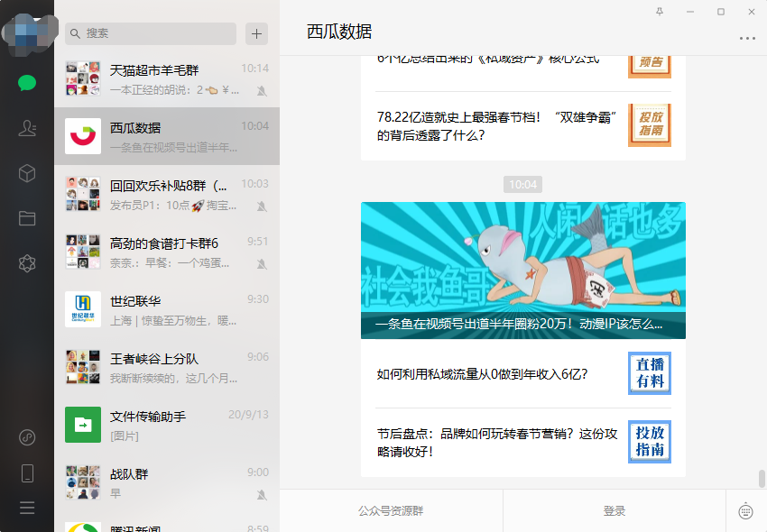This screenshot has height=532, width=767.
Task: Open the 天猫超市羊毛群 chat
Action: tap(167, 78)
